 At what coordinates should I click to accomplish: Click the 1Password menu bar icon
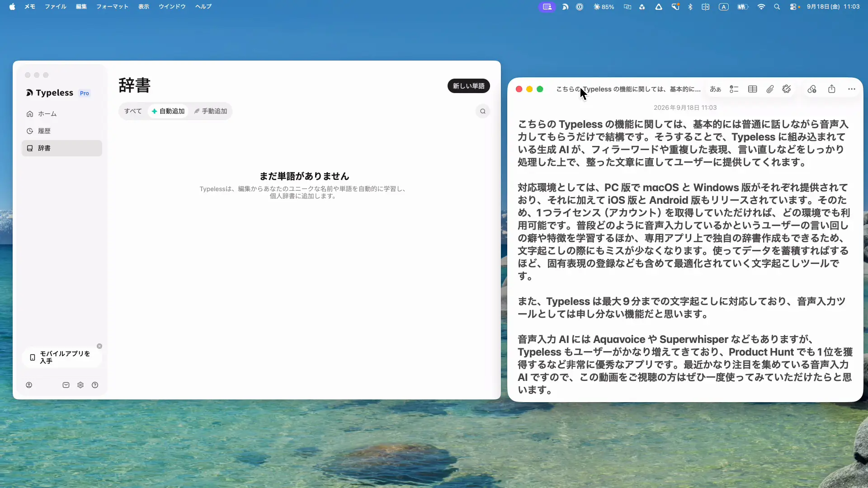point(580,7)
